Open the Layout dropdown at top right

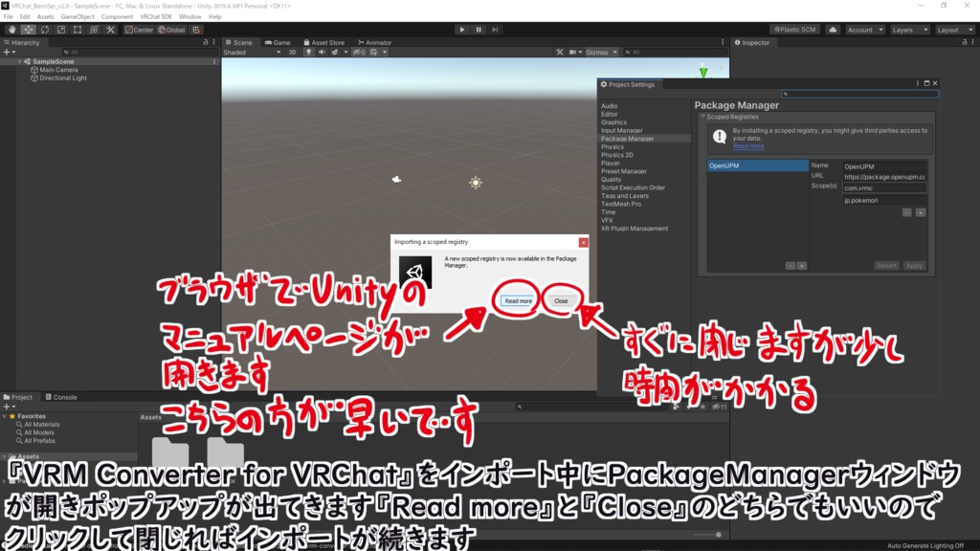952,29
